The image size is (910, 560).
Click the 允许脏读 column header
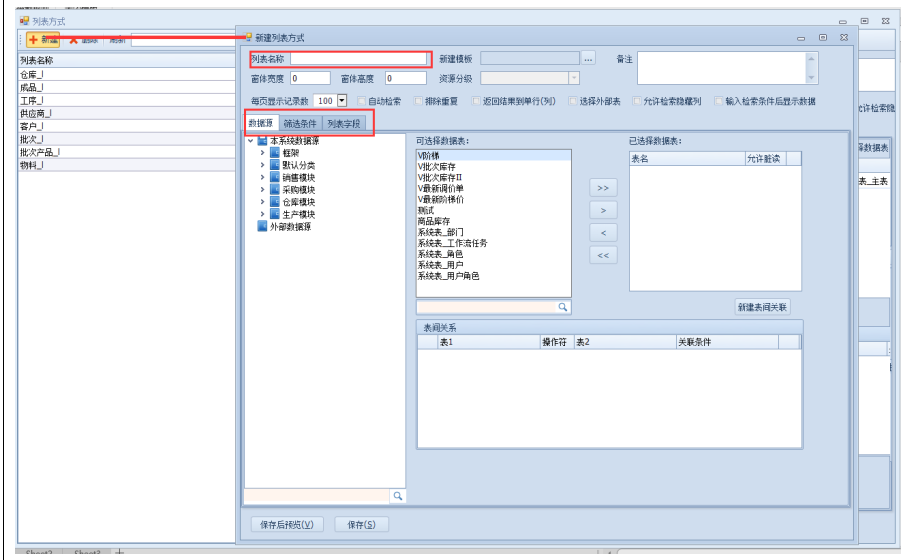tap(765, 158)
